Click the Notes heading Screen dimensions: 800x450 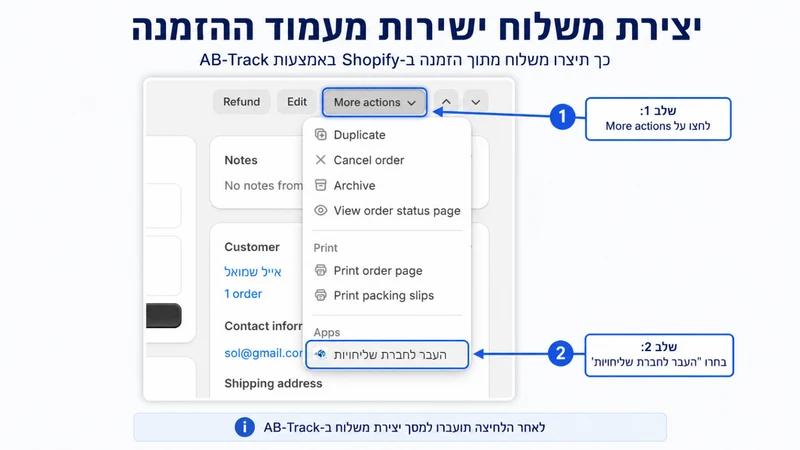coord(241,160)
